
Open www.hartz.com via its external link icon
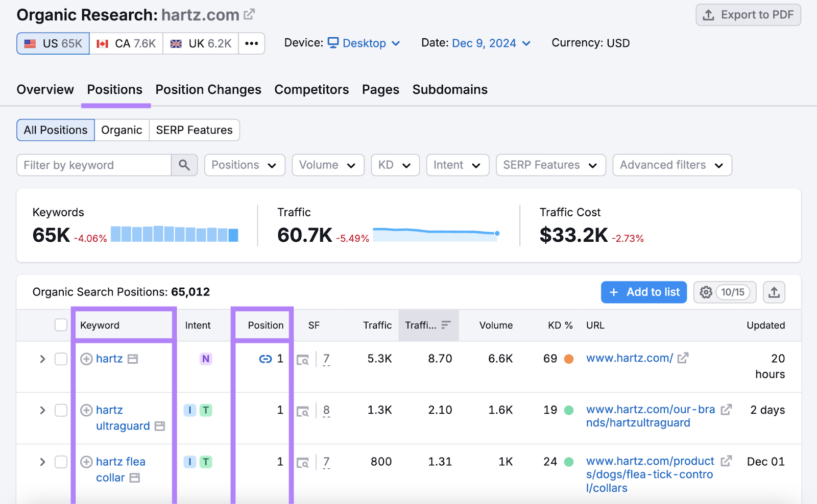pyautogui.click(x=683, y=358)
